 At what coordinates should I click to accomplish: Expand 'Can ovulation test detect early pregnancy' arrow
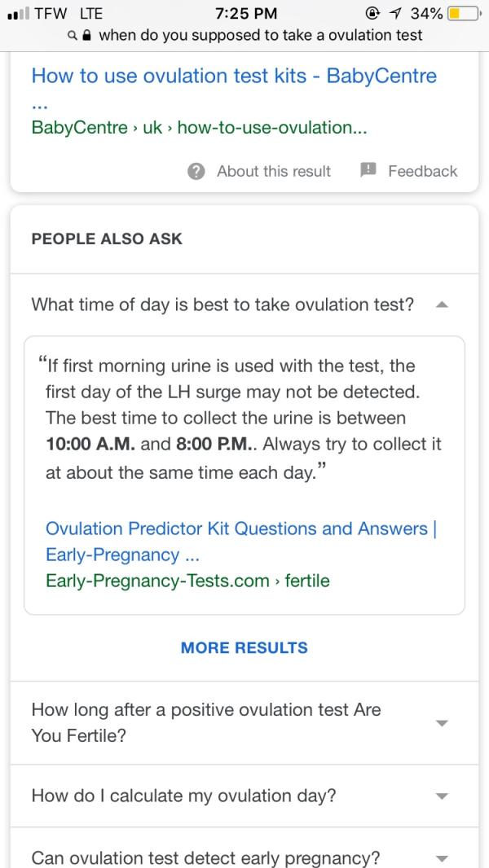(442, 858)
